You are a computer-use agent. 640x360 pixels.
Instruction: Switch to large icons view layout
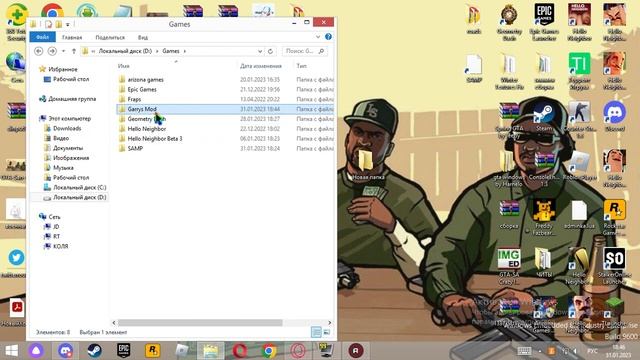(x=327, y=332)
